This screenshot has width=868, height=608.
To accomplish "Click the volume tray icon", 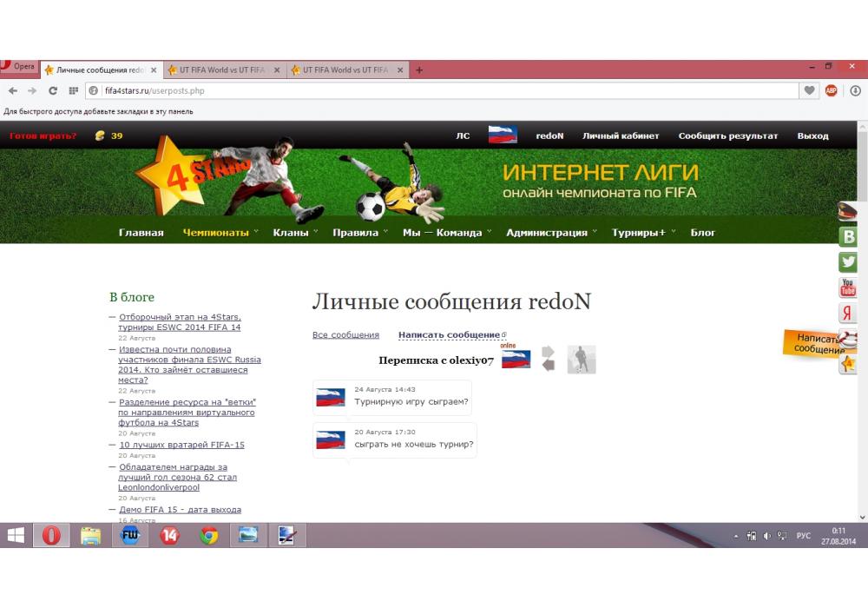I will click(x=766, y=536).
